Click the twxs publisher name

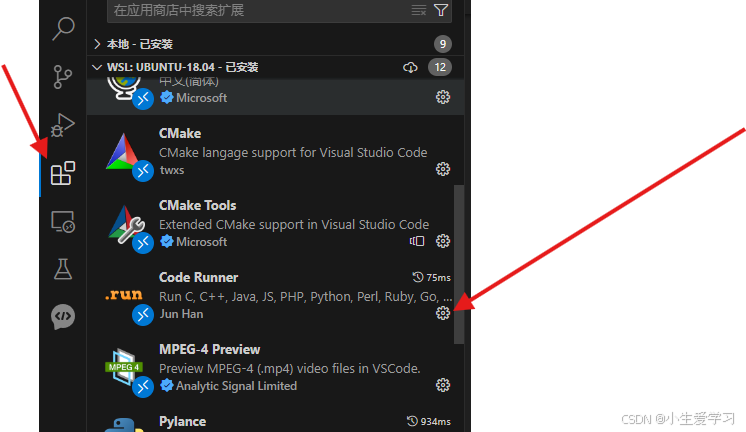(x=172, y=170)
